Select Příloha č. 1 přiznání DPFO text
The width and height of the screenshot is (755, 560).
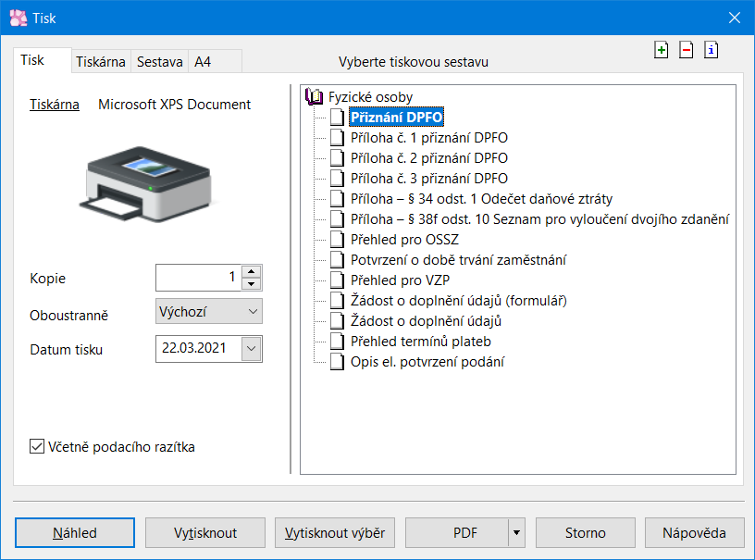[x=429, y=138]
